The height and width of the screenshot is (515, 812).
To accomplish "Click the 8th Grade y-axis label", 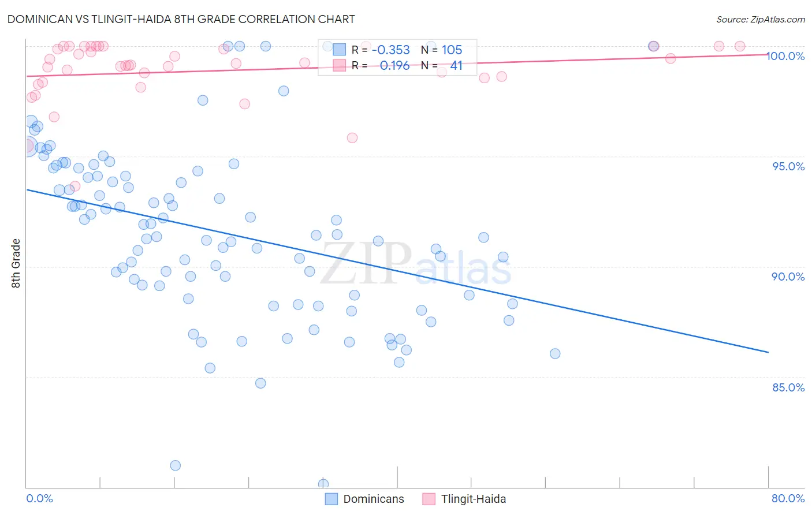I will pyautogui.click(x=16, y=263).
